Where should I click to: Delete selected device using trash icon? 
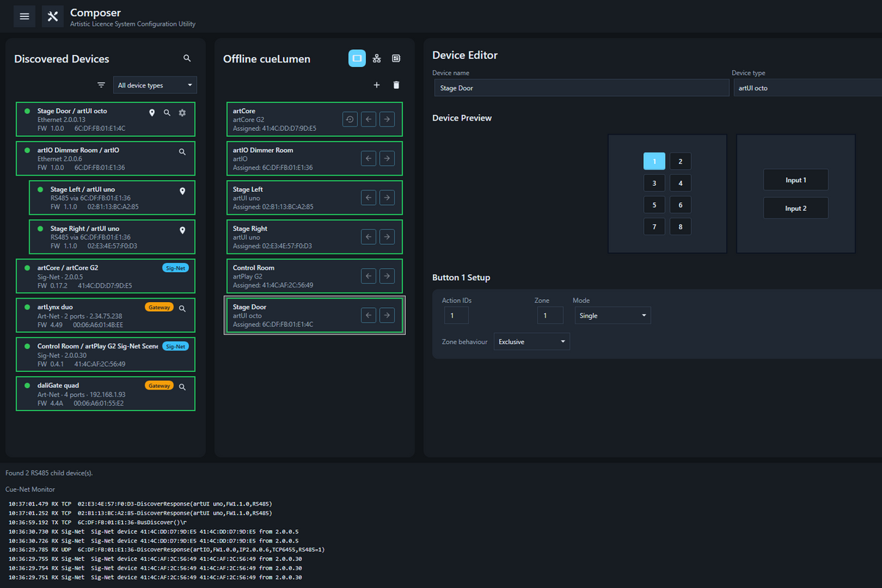(x=396, y=85)
